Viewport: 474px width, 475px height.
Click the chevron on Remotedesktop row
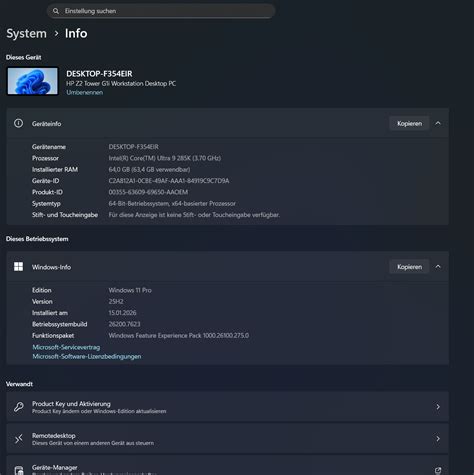click(x=438, y=439)
